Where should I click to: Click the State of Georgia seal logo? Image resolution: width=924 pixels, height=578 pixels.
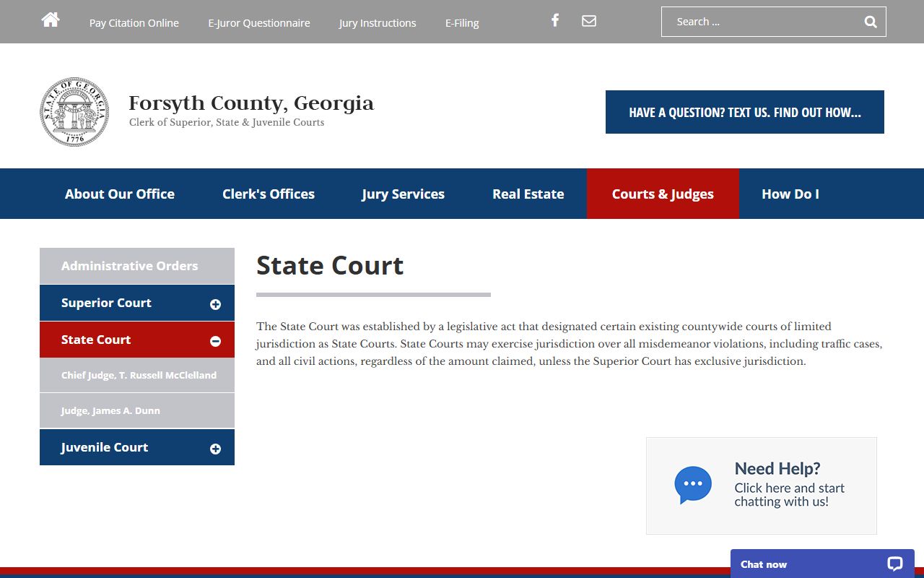[74, 112]
